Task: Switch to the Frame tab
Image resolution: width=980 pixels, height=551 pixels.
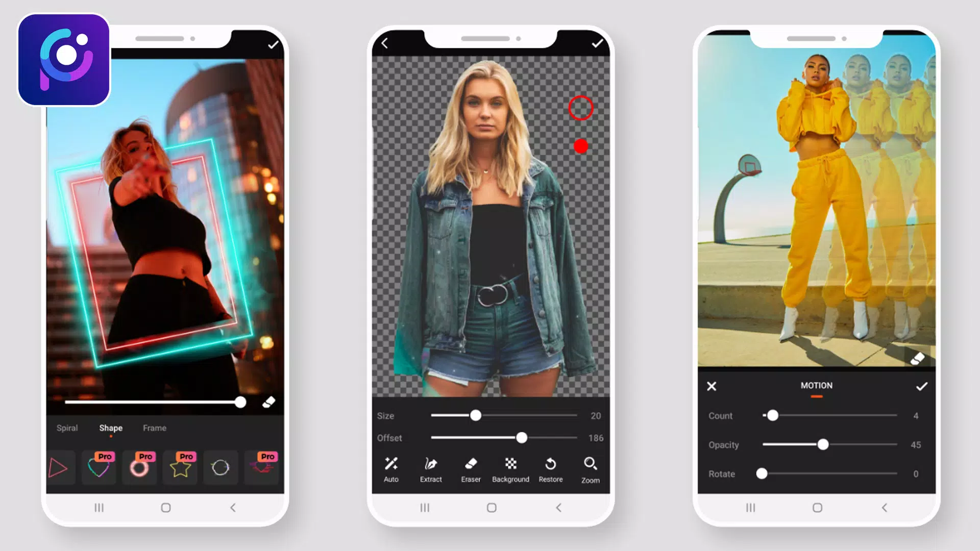Action: 154,427
